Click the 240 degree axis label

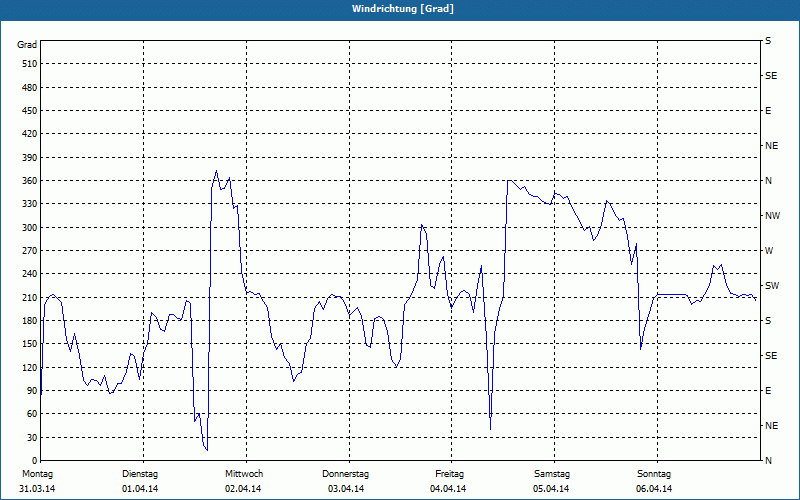pos(29,273)
